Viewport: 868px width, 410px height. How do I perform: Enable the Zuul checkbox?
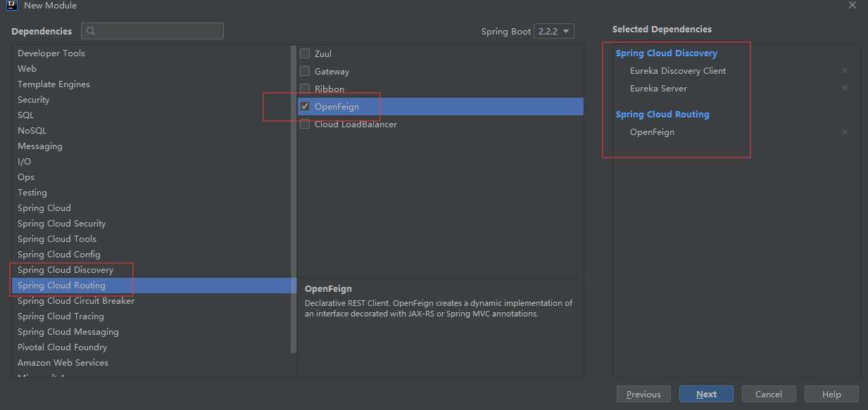coord(305,53)
